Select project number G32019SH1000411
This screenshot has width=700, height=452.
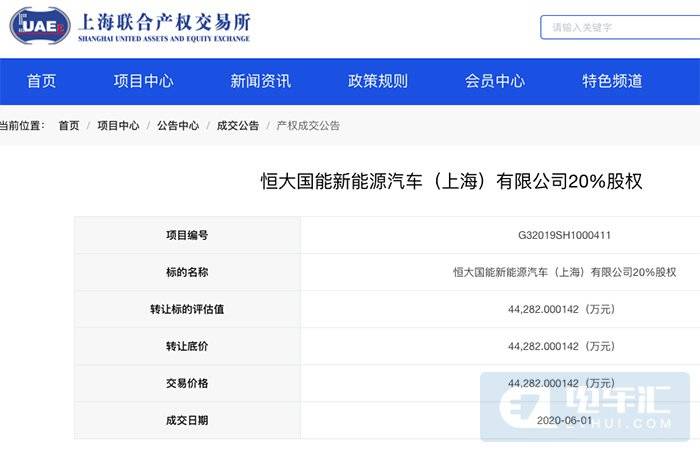(x=564, y=235)
